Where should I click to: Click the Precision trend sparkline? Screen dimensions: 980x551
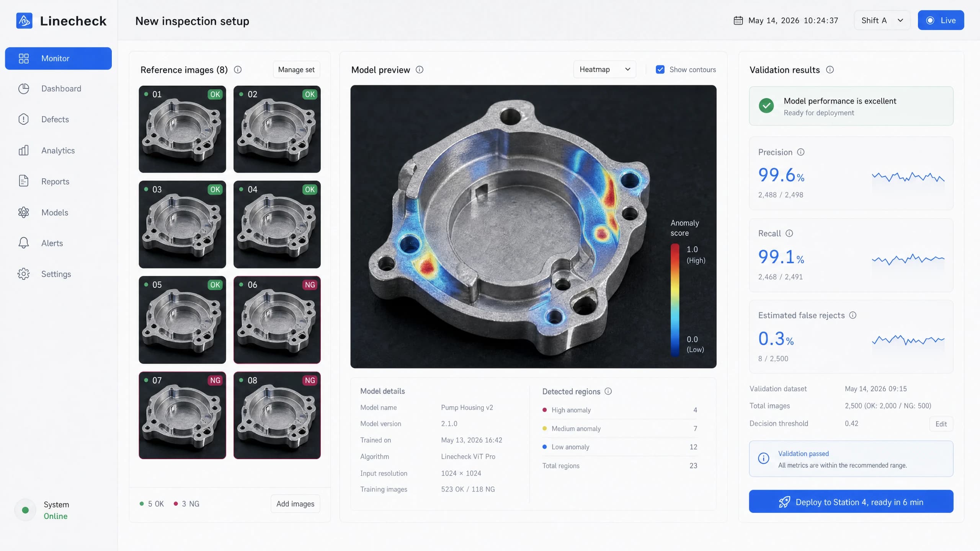[908, 177]
